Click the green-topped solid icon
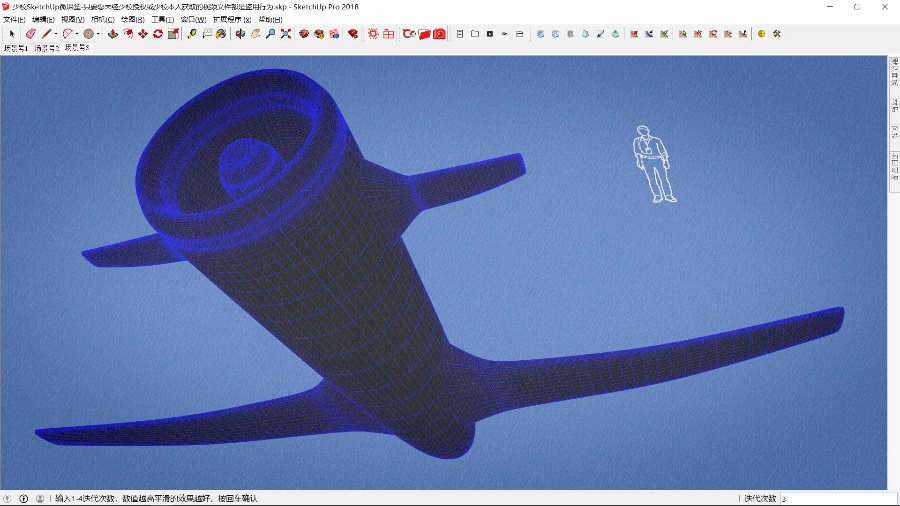 tap(615, 34)
